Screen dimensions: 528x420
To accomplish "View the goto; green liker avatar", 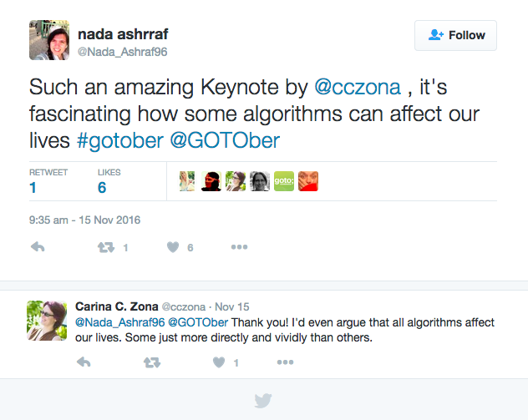I will coord(284,181).
